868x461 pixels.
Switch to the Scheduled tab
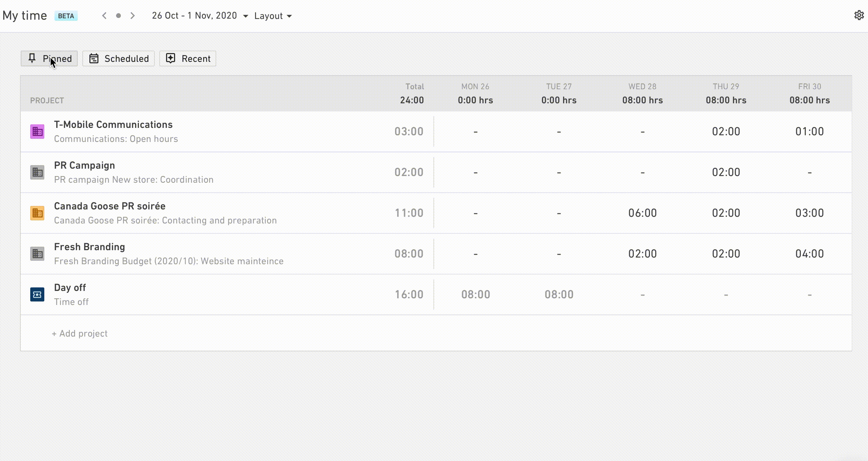point(119,58)
